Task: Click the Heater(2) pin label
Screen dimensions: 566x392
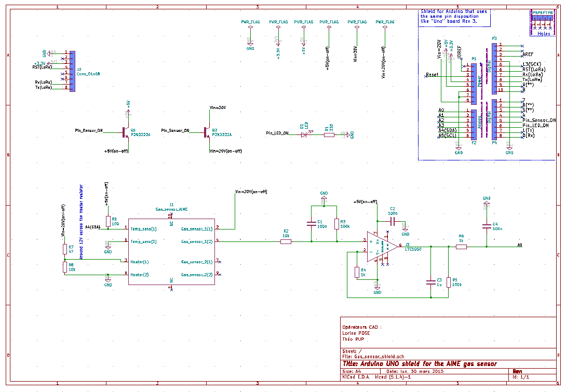Action: tap(139, 275)
